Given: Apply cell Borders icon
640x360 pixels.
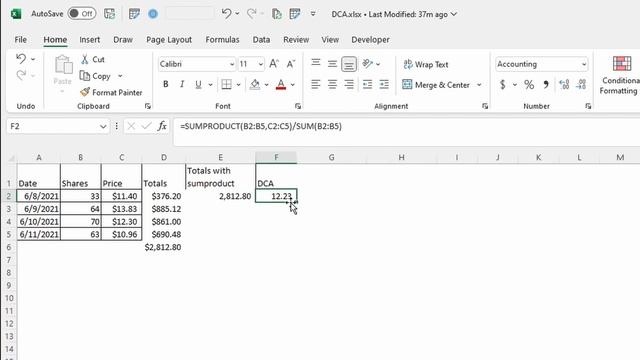Looking at the screenshot, I should (x=226, y=84).
